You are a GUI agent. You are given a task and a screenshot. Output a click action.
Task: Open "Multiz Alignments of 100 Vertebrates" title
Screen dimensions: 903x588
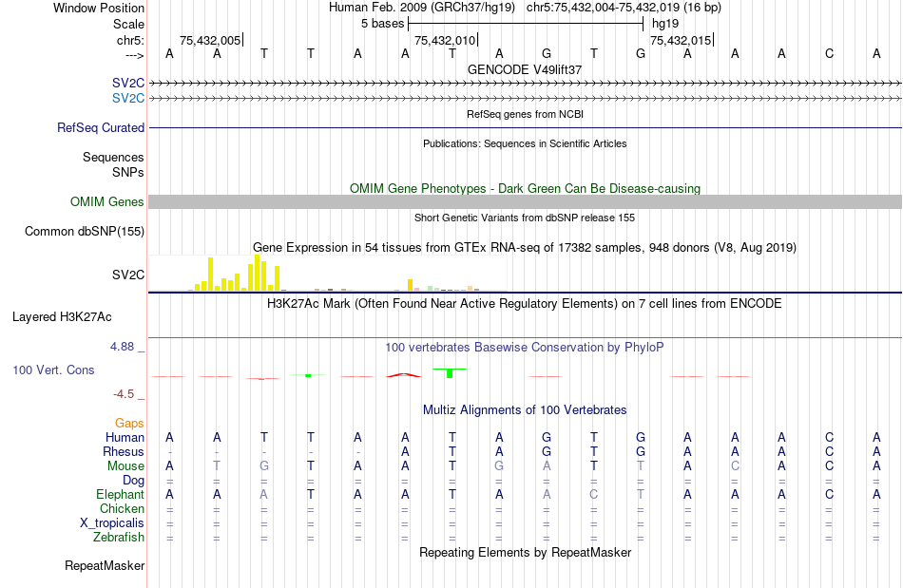525,410
